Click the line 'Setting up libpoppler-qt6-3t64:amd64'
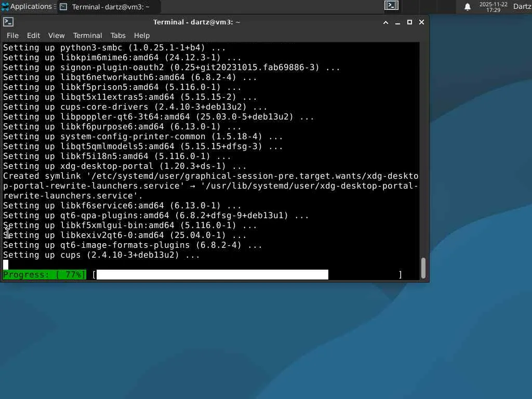This screenshot has height=399, width=532. 158,116
